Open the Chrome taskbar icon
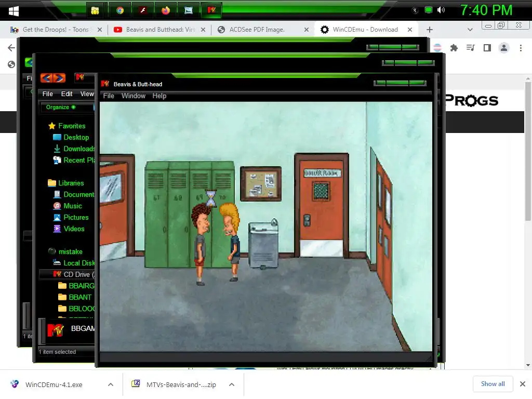Image resolution: width=532 pixels, height=399 pixels. pyautogui.click(x=120, y=10)
